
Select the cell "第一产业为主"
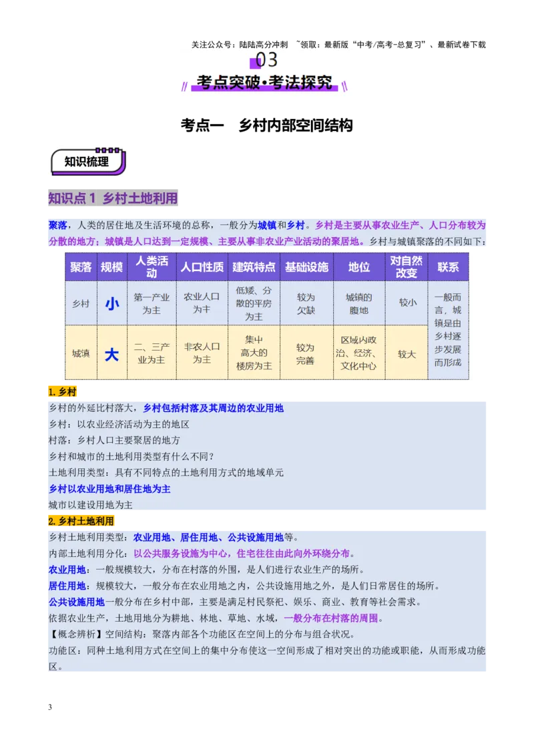(x=152, y=303)
